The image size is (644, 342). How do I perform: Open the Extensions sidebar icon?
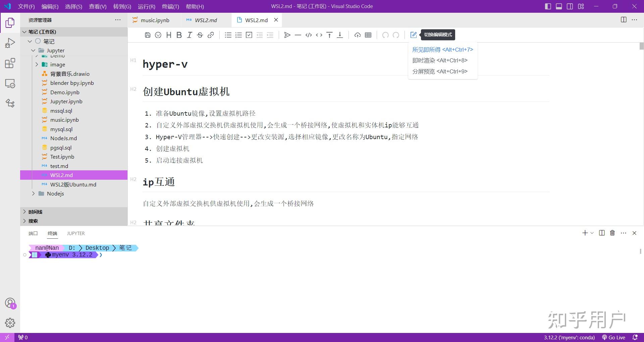point(10,63)
